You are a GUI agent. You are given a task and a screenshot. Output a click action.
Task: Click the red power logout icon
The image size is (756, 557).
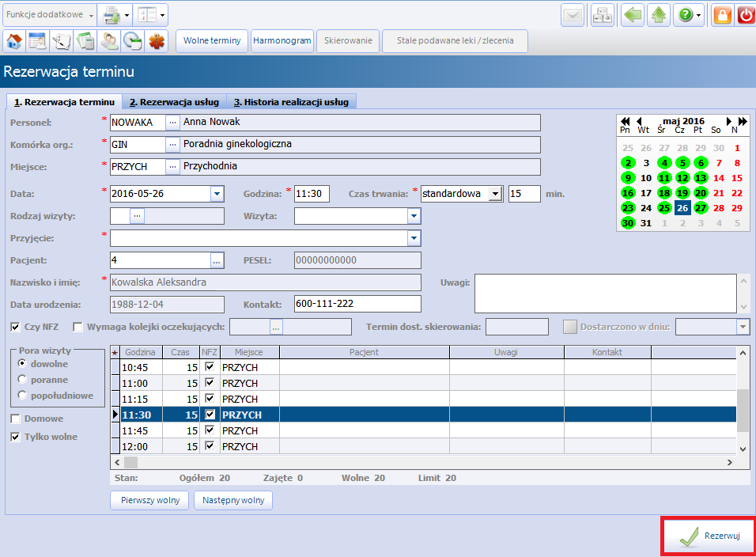pyautogui.click(x=746, y=16)
